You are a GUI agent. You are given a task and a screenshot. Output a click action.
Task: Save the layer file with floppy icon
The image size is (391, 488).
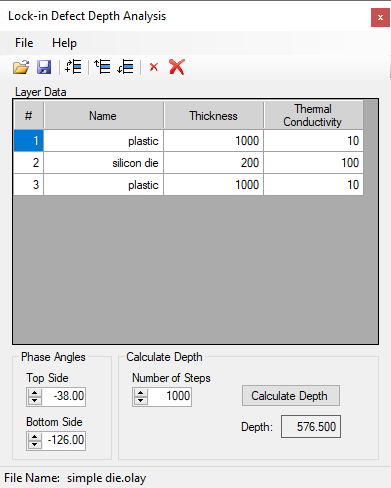[x=44, y=67]
